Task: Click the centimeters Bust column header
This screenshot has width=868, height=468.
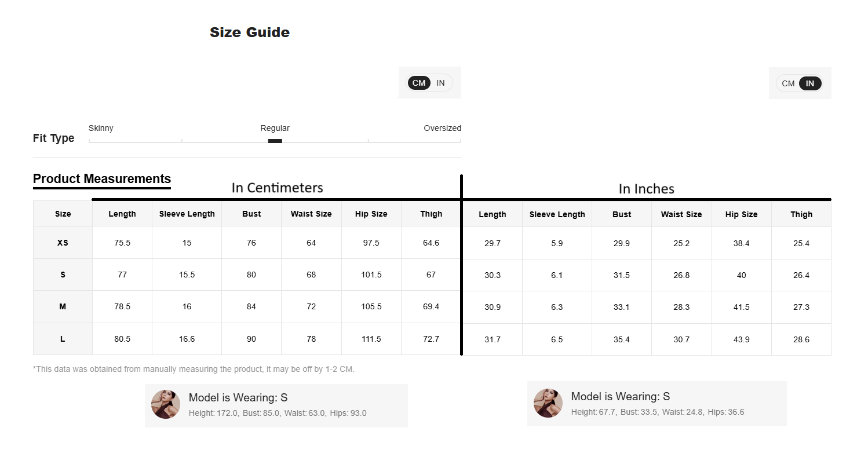Action: click(251, 214)
